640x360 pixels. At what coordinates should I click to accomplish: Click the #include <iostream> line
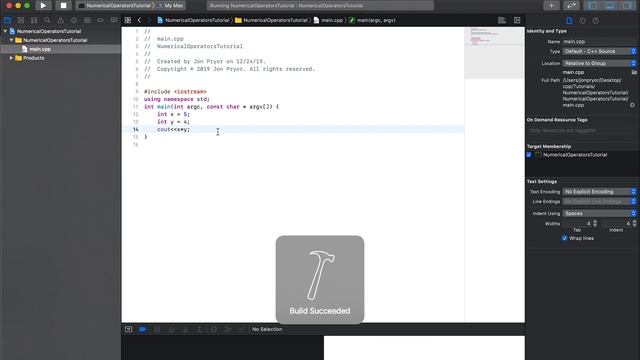tap(175, 92)
